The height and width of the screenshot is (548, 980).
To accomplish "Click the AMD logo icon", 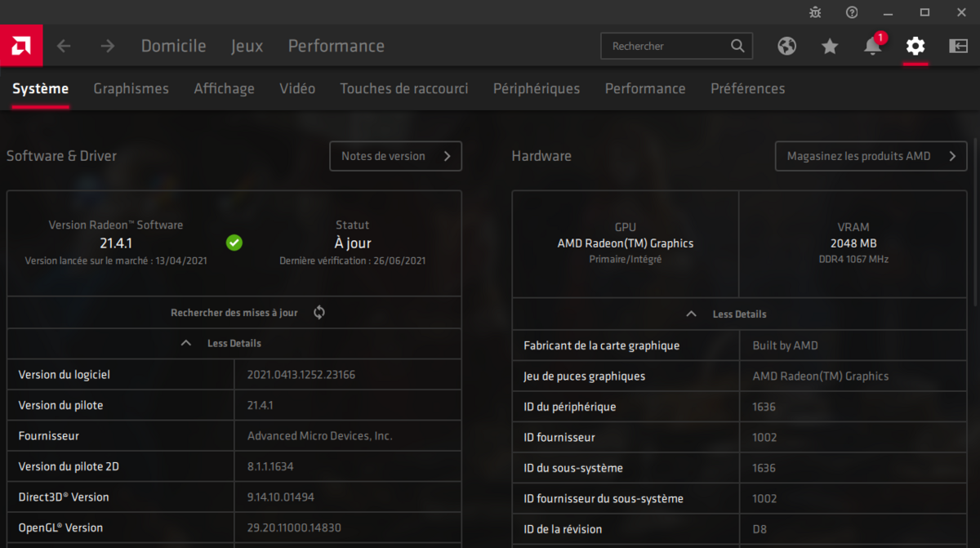I will [21, 46].
